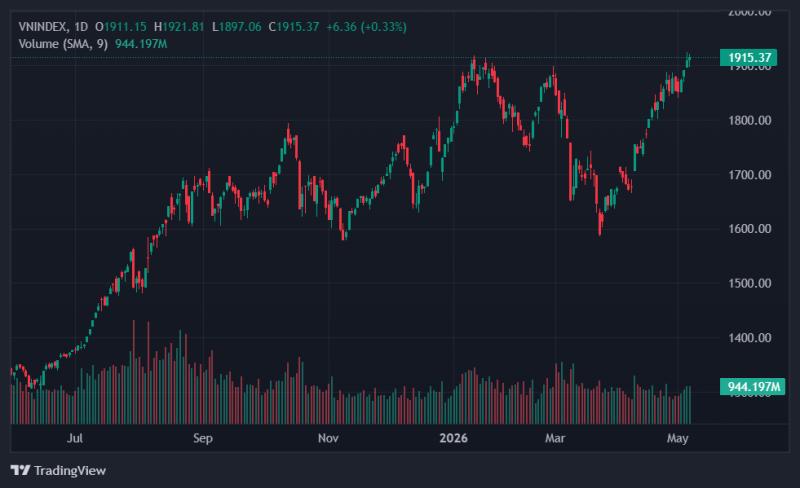Click the +6.36 (+0.33%) change value
800x488 pixels.
pyautogui.click(x=366, y=27)
